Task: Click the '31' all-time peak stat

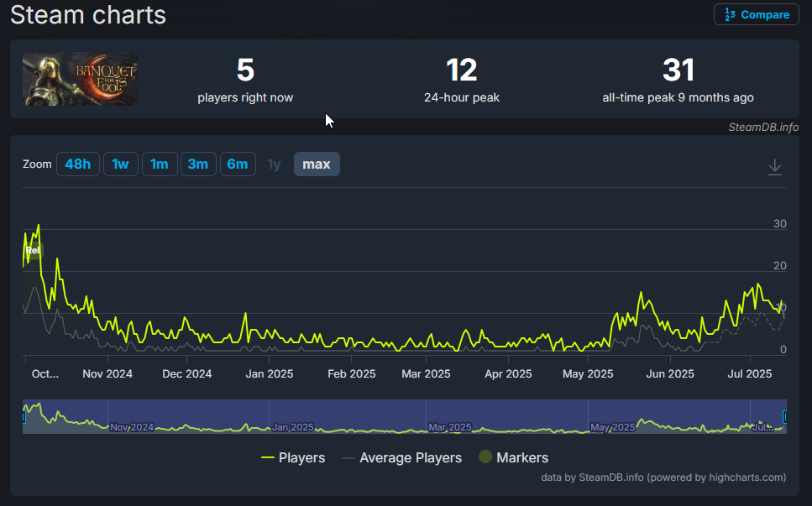Action: click(x=678, y=80)
